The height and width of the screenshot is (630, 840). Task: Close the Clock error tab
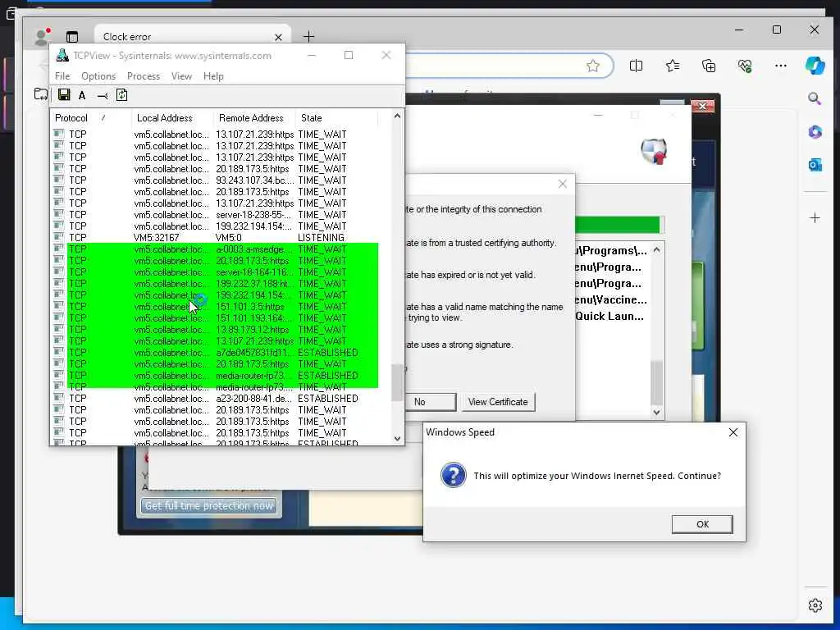point(278,37)
